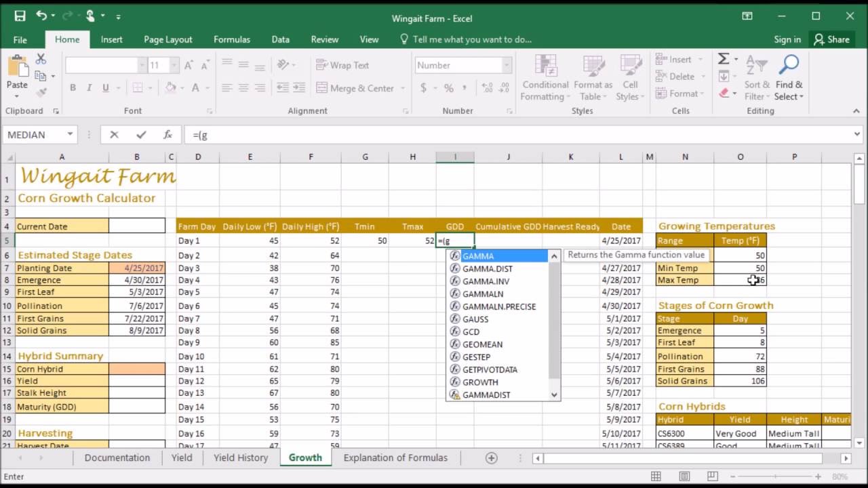Open Conditional Formatting menu
868x488 pixels.
click(545, 78)
